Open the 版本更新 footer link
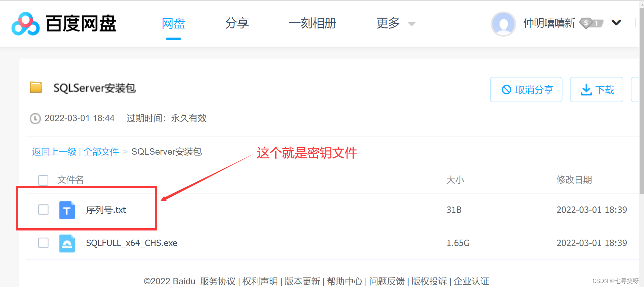The height and width of the screenshot is (287, 644). tap(302, 281)
